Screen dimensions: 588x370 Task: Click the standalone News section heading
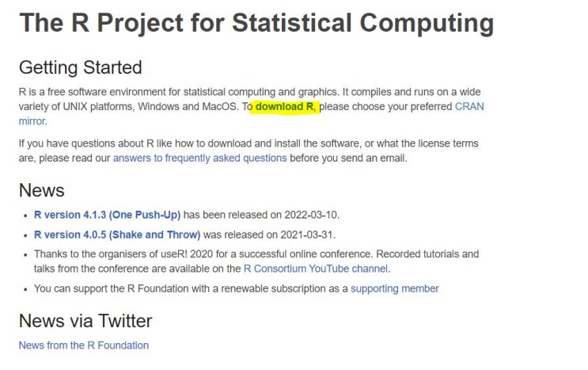click(41, 190)
